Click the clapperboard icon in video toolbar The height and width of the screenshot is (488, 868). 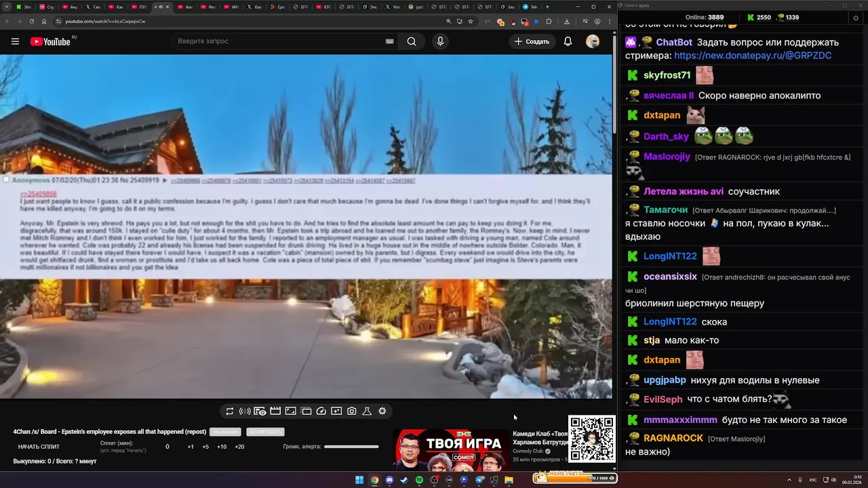[x=275, y=411]
